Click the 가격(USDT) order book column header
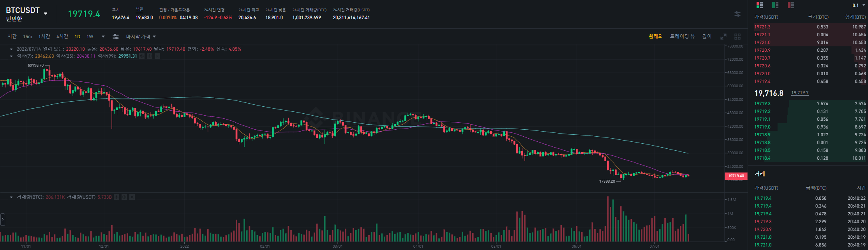This screenshot has width=868, height=250. click(766, 17)
